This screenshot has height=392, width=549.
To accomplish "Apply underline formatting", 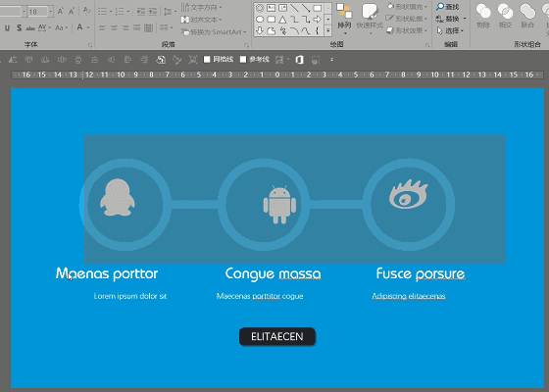I will [x=7, y=27].
